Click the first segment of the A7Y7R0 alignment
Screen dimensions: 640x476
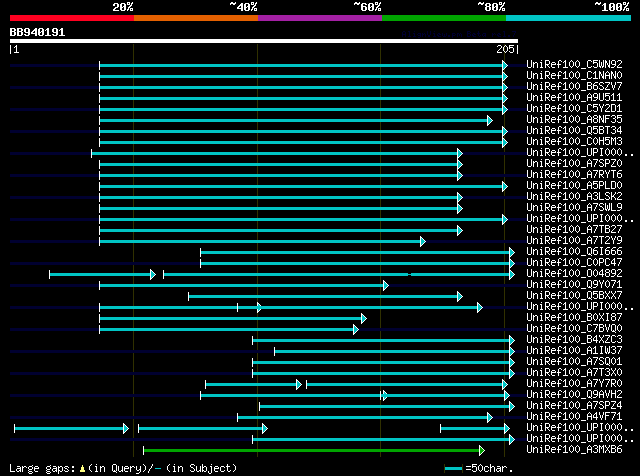pyautogui.click(x=253, y=385)
